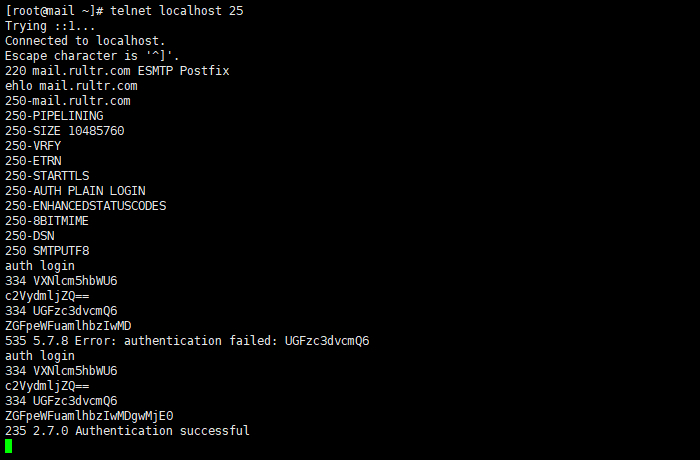Click the 250-STARTTLS response line
Image resolution: width=700 pixels, height=460 pixels.
pyautogui.click(x=47, y=176)
